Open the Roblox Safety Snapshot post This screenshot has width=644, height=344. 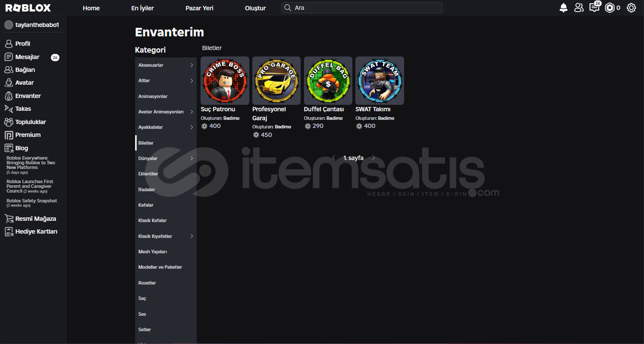coord(32,203)
